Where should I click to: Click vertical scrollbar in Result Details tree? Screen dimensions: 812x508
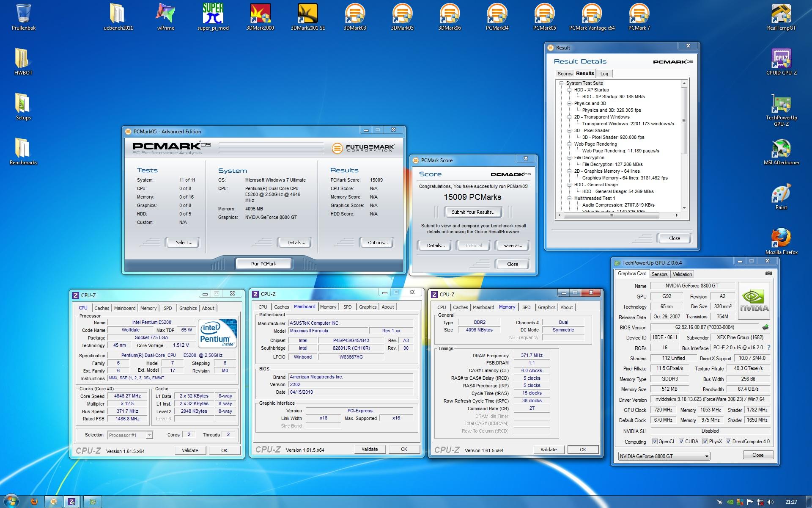pyautogui.click(x=684, y=121)
